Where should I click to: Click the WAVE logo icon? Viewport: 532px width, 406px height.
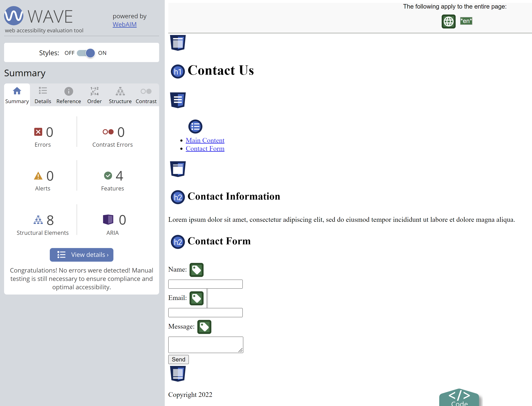coord(14,16)
